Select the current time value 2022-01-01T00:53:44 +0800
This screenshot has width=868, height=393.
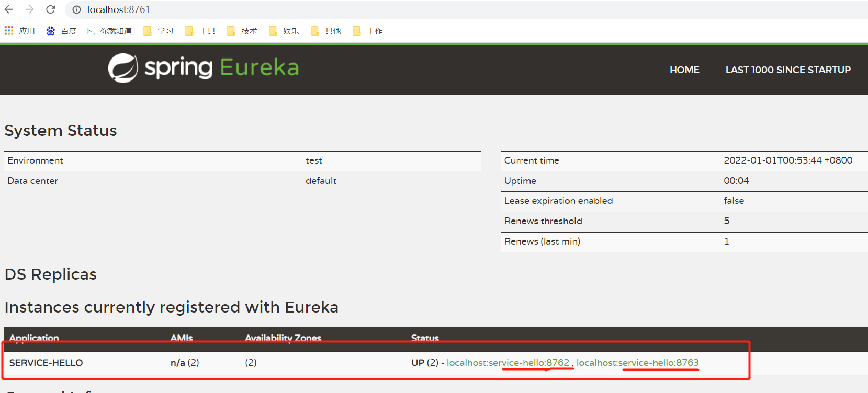point(788,160)
